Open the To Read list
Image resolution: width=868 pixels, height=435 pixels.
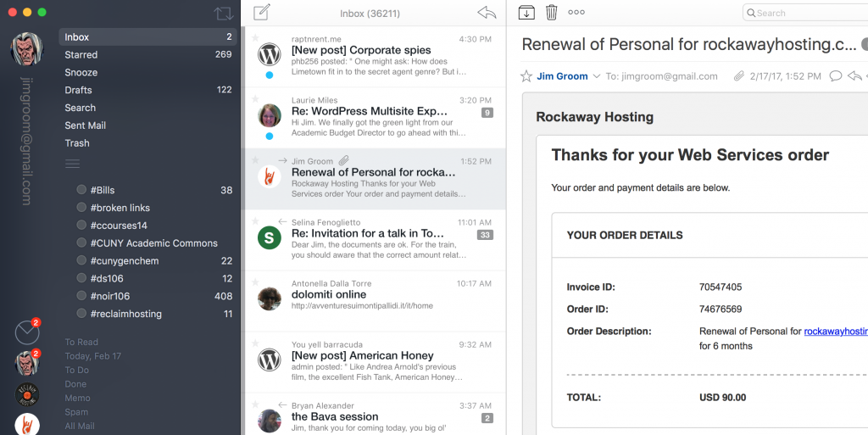tap(81, 342)
